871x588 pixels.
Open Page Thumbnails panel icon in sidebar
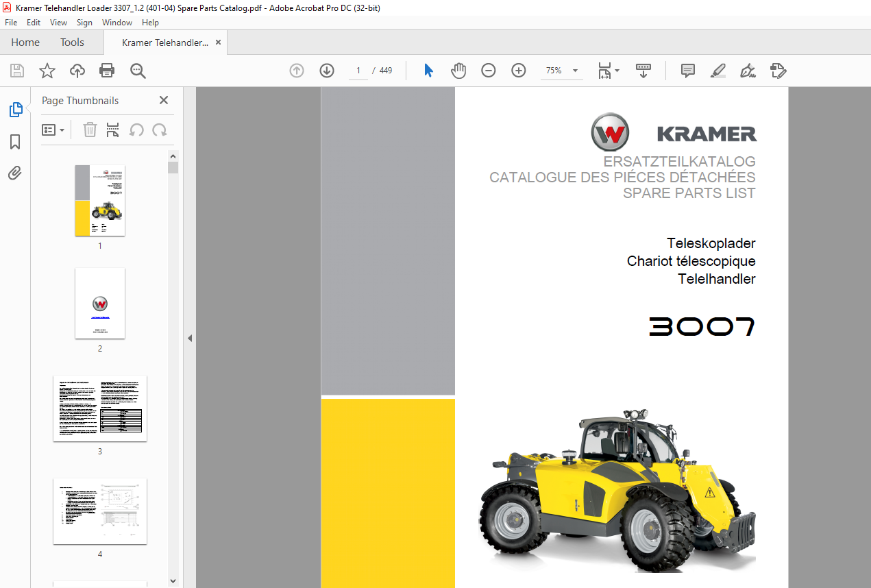(x=15, y=110)
